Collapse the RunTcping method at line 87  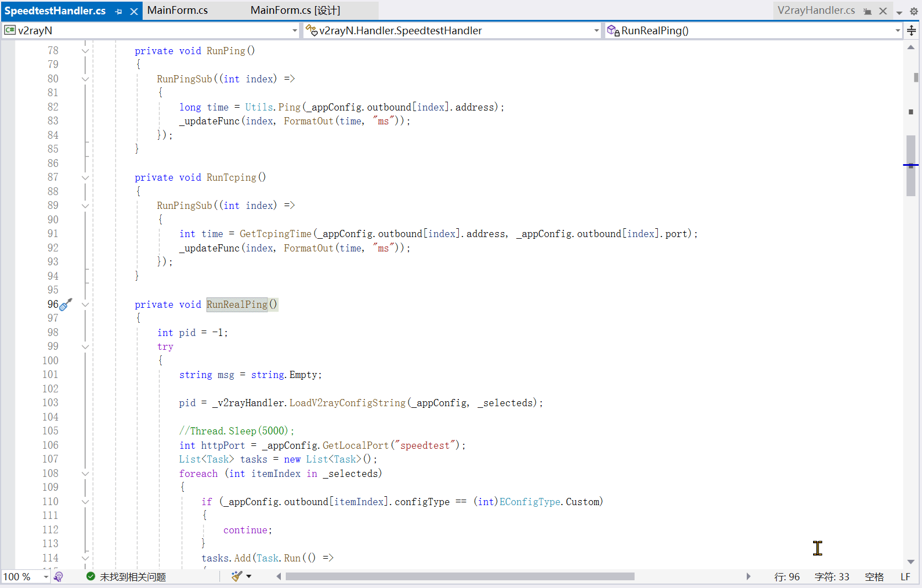pos(85,177)
